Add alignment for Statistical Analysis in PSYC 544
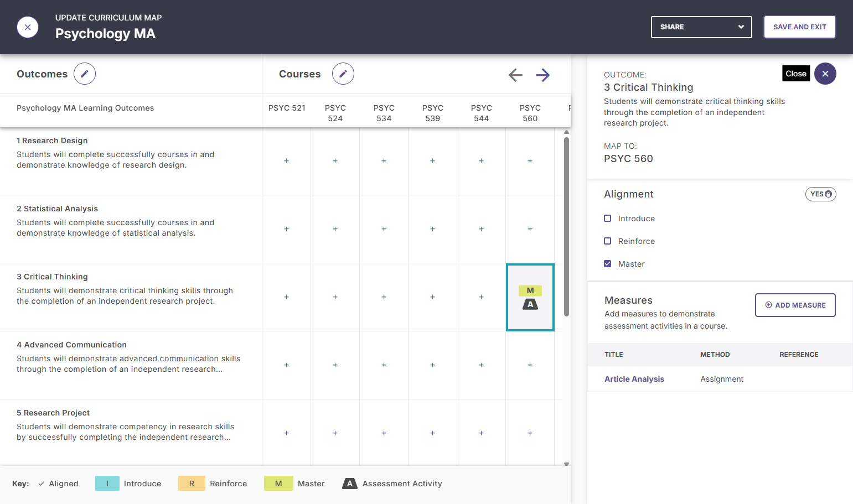853x504 pixels. (x=481, y=229)
